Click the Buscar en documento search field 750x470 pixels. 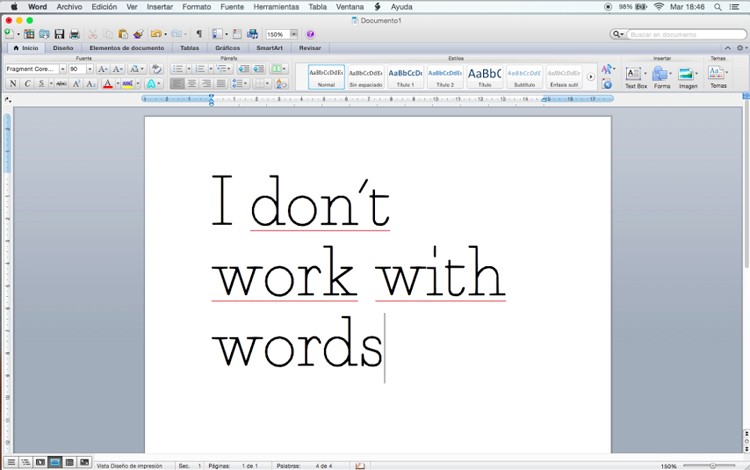coord(680,34)
